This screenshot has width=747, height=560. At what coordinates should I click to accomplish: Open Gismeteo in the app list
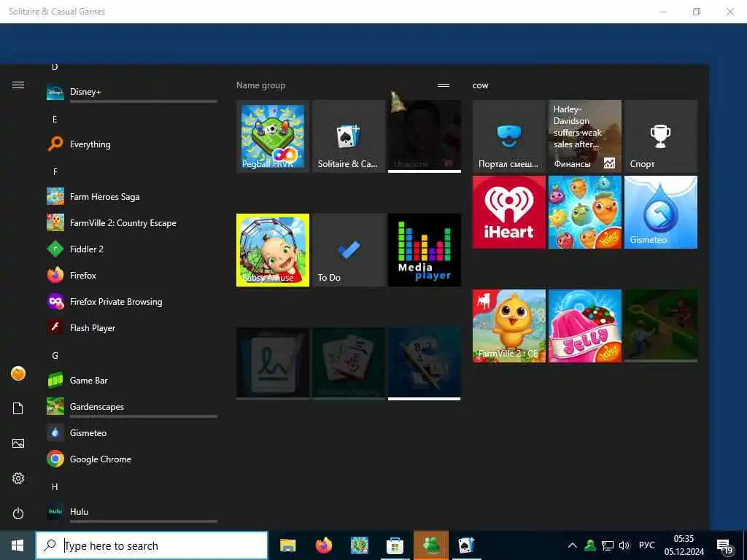point(132,432)
